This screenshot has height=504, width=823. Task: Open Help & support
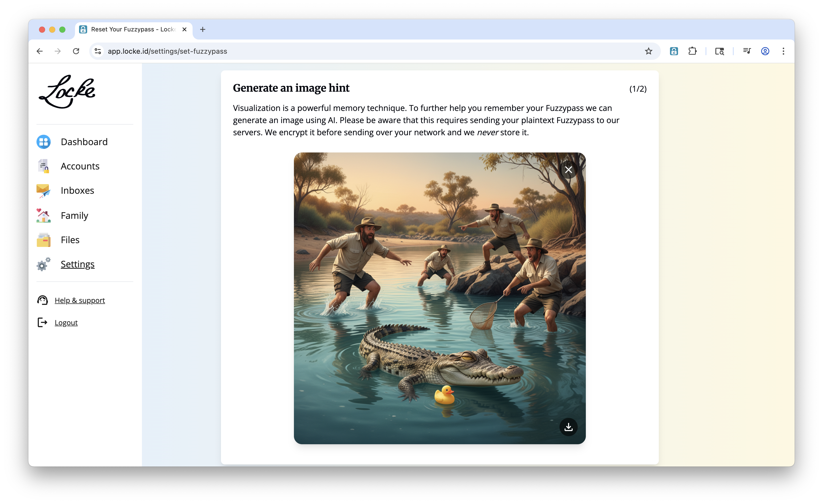(x=80, y=300)
